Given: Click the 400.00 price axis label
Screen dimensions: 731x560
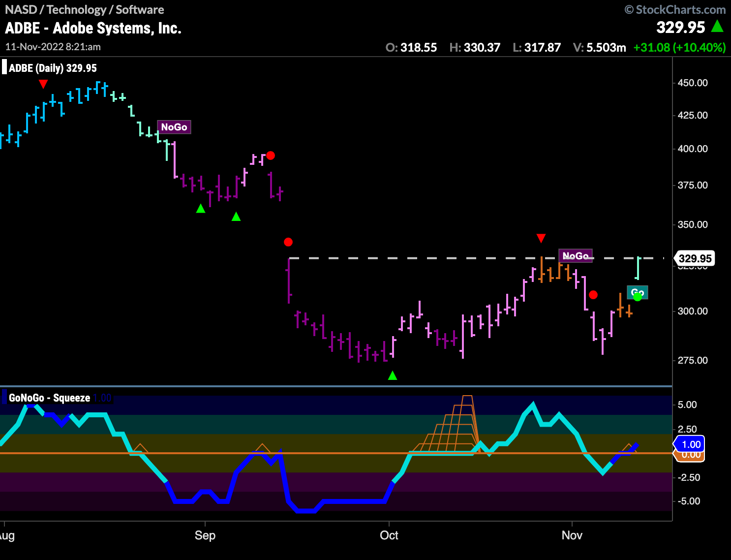Looking at the screenshot, I should [x=693, y=149].
